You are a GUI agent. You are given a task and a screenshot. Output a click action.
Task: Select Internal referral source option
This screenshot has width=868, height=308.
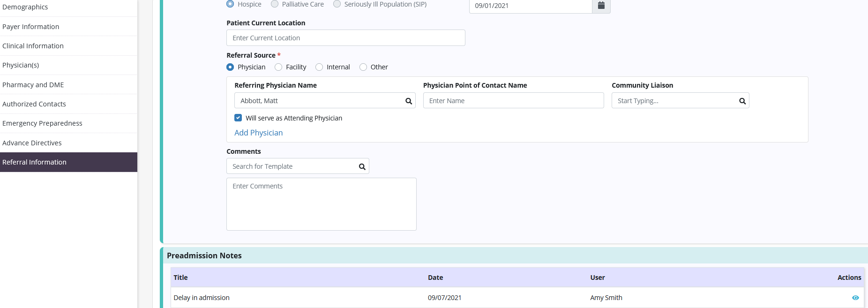pos(319,67)
